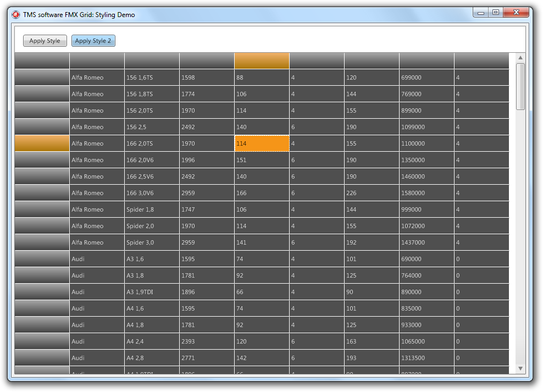This screenshot has width=543, height=392.
Task: Click the cell "Spider 2,0"
Action: (152, 226)
